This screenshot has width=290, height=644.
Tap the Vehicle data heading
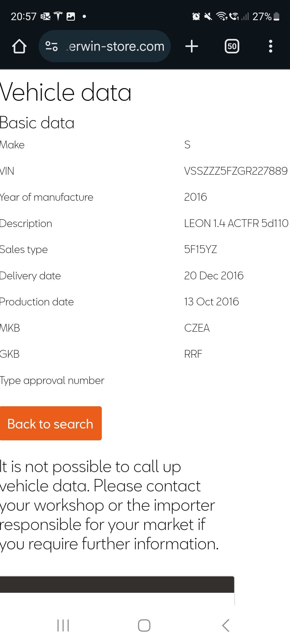pyautogui.click(x=66, y=92)
